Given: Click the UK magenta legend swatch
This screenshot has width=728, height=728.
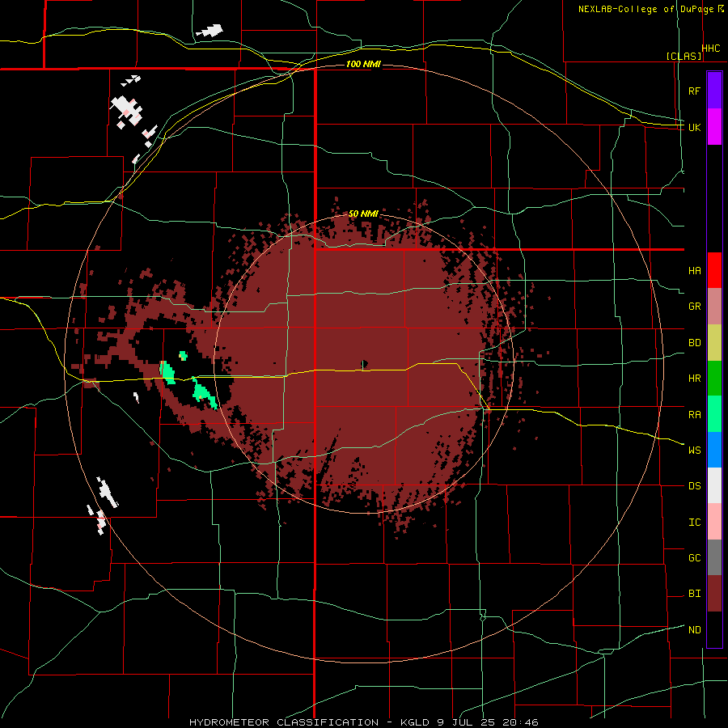Looking at the screenshot, I should [714, 127].
